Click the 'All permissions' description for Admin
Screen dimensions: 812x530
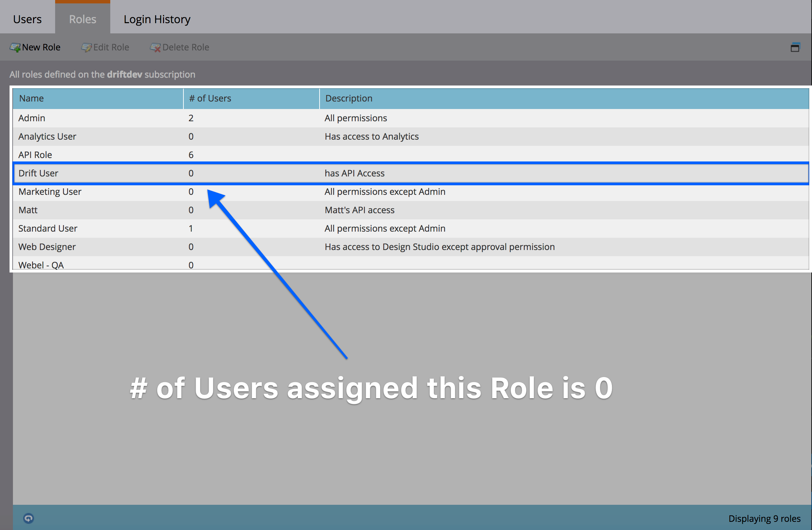pyautogui.click(x=356, y=118)
